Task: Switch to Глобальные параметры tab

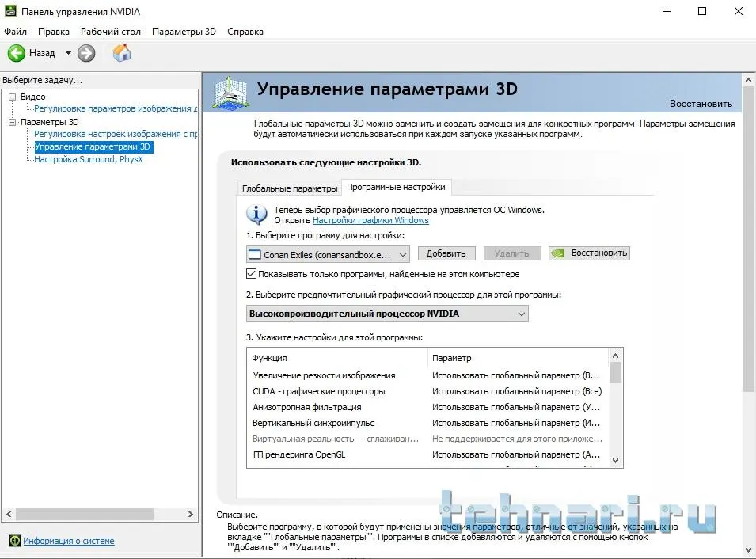Action: point(289,188)
